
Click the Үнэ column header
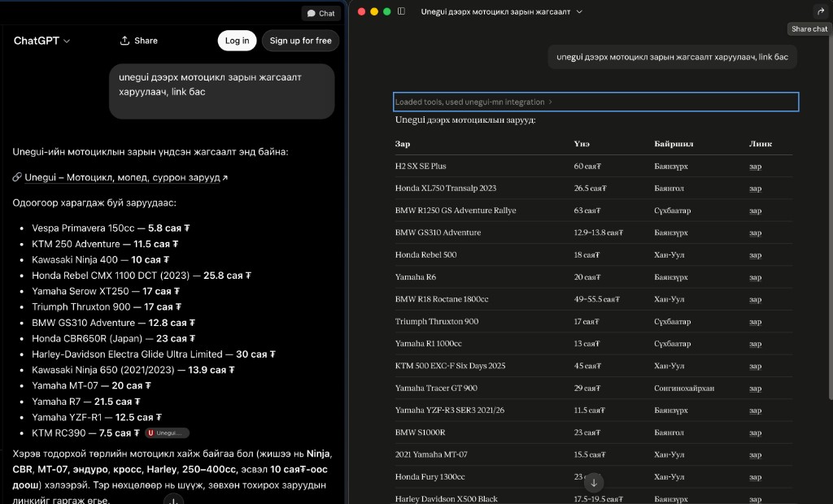pos(581,144)
